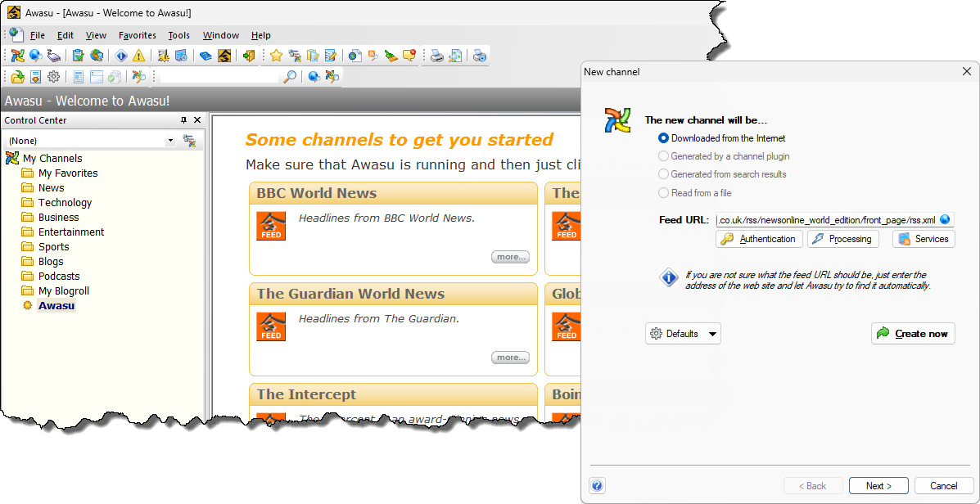
Task: Click the colorful pinwheel new-channel toolbar icon
Action: point(17,56)
